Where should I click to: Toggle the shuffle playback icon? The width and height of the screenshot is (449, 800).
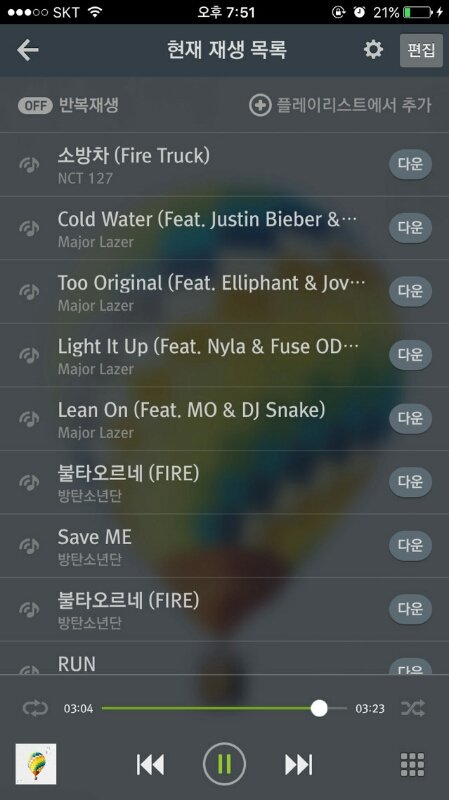coord(413,708)
